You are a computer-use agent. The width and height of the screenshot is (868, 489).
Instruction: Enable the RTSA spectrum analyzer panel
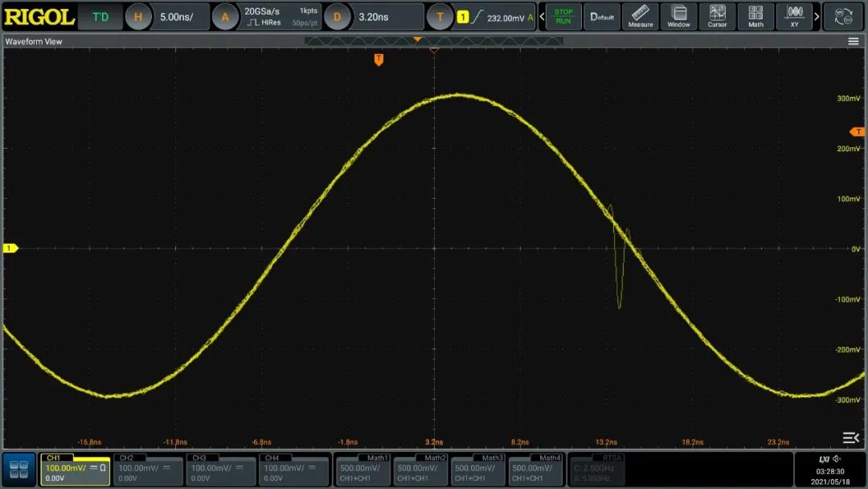coord(596,470)
